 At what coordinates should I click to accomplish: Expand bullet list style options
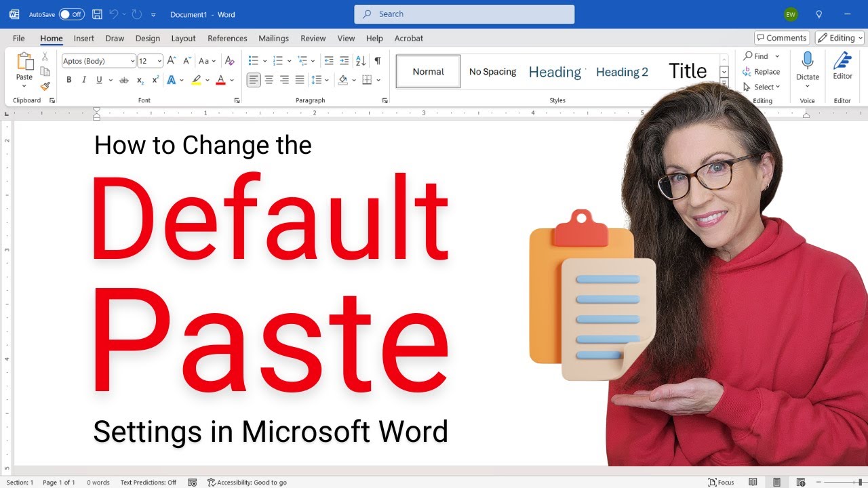coord(264,61)
